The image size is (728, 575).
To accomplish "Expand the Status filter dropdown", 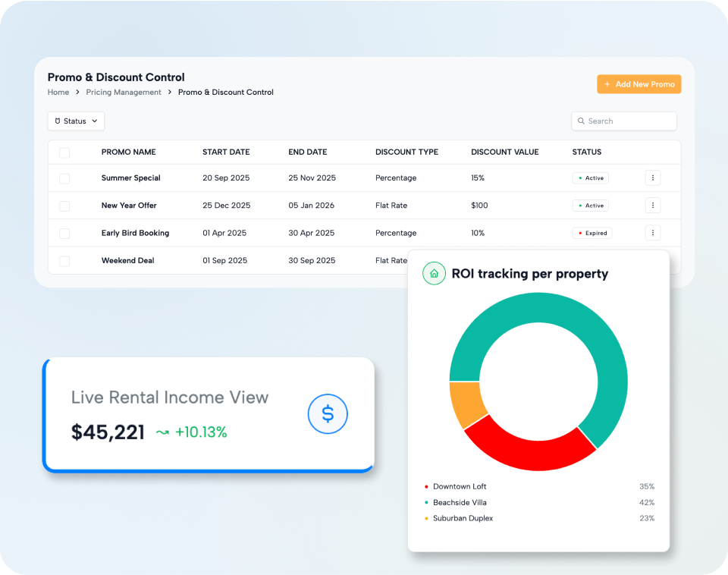I will (76, 121).
